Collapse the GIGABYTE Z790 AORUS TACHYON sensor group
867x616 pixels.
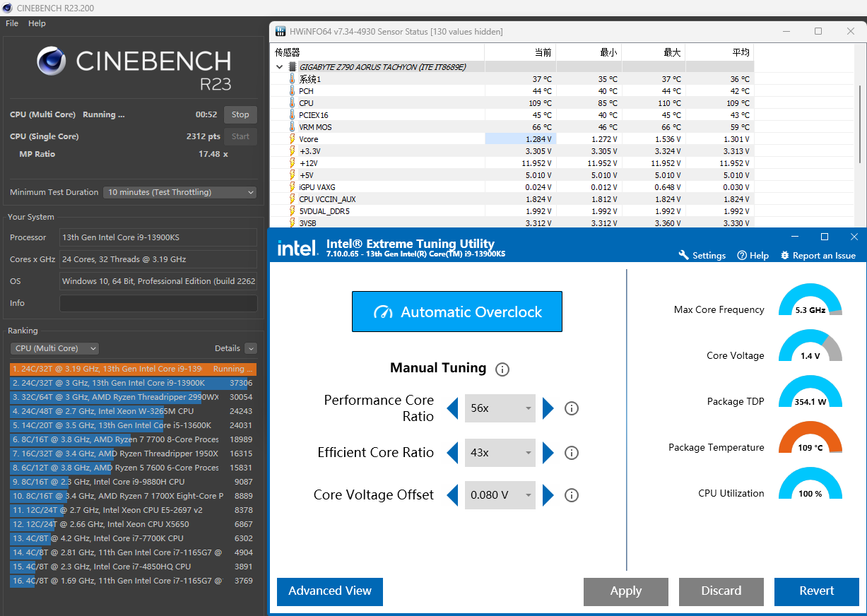click(x=280, y=67)
